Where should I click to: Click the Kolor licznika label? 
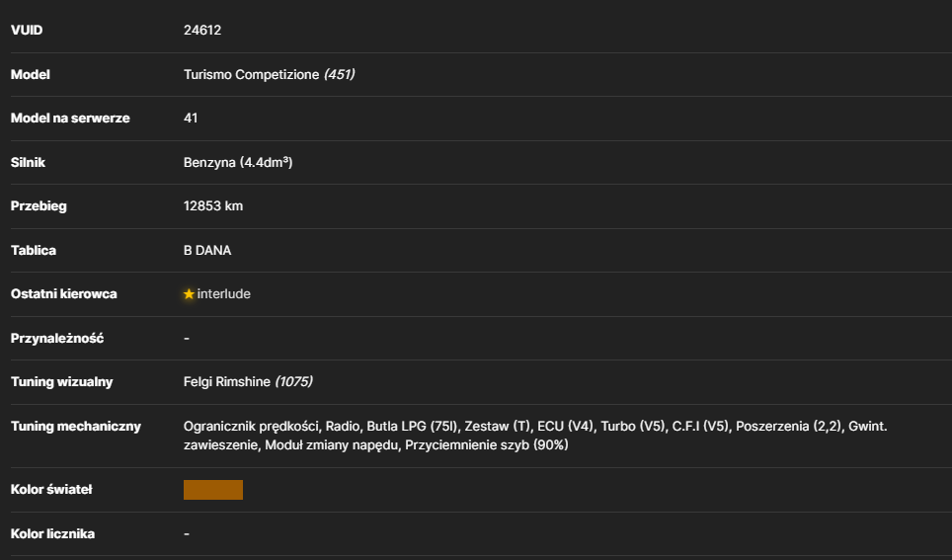(52, 534)
